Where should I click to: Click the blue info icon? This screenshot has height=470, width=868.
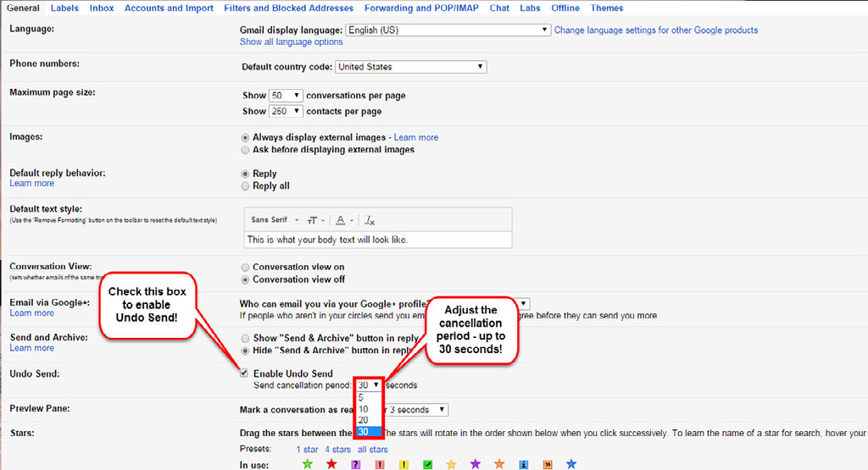[523, 464]
